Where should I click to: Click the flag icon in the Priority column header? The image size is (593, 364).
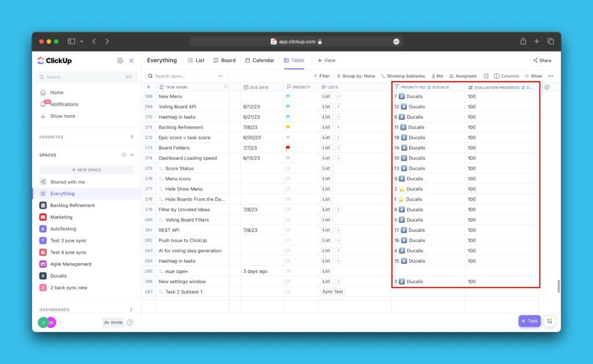point(290,87)
